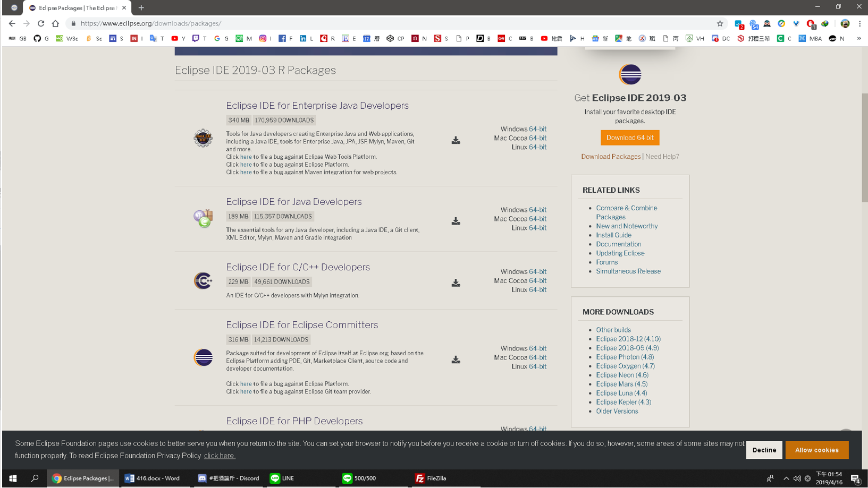Open Eclipse Oxygen (4.7) link
868x488 pixels.
click(625, 366)
